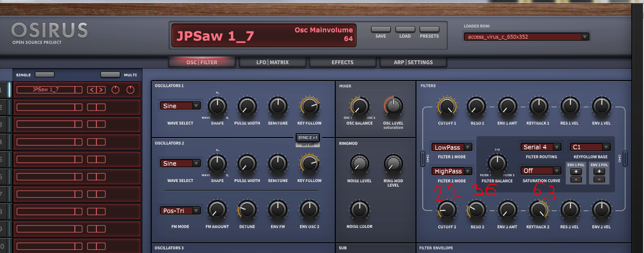Select previous preset for JPSaw 1_7 part

tap(92, 90)
